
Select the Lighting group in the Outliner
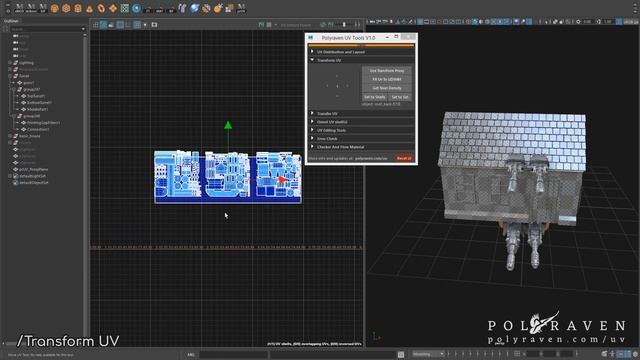pos(27,63)
